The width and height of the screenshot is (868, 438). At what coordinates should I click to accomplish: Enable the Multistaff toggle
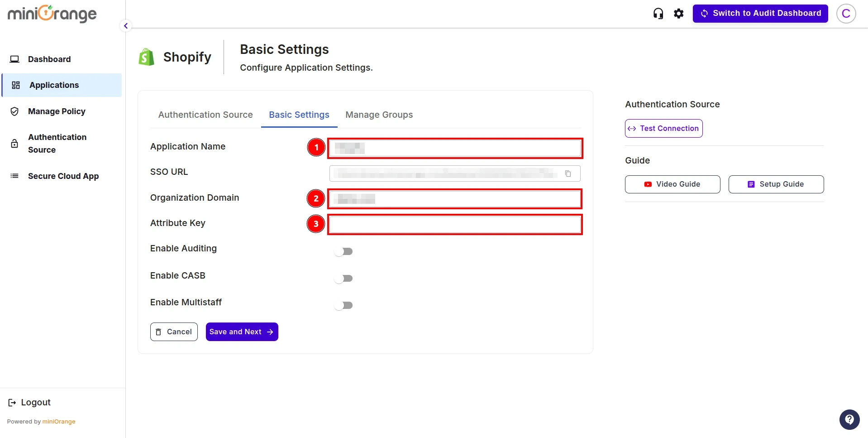click(x=344, y=305)
